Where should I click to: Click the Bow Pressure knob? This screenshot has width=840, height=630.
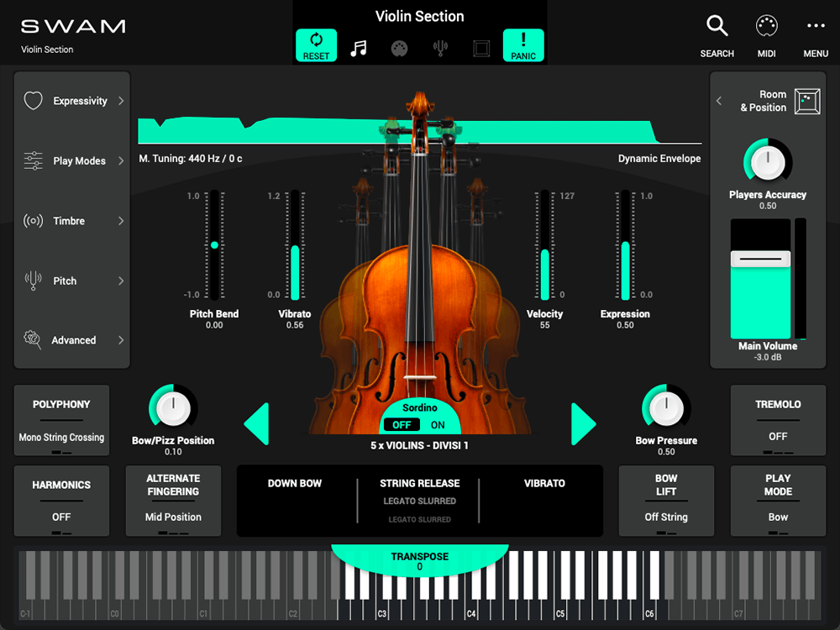tap(666, 408)
